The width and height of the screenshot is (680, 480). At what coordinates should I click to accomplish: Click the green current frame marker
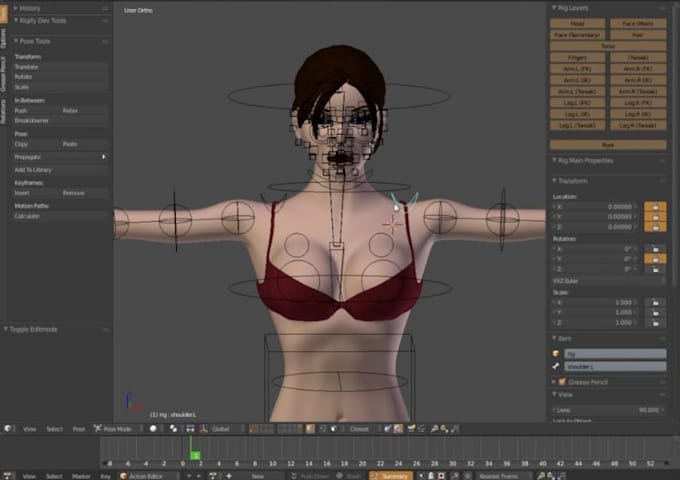coord(195,455)
